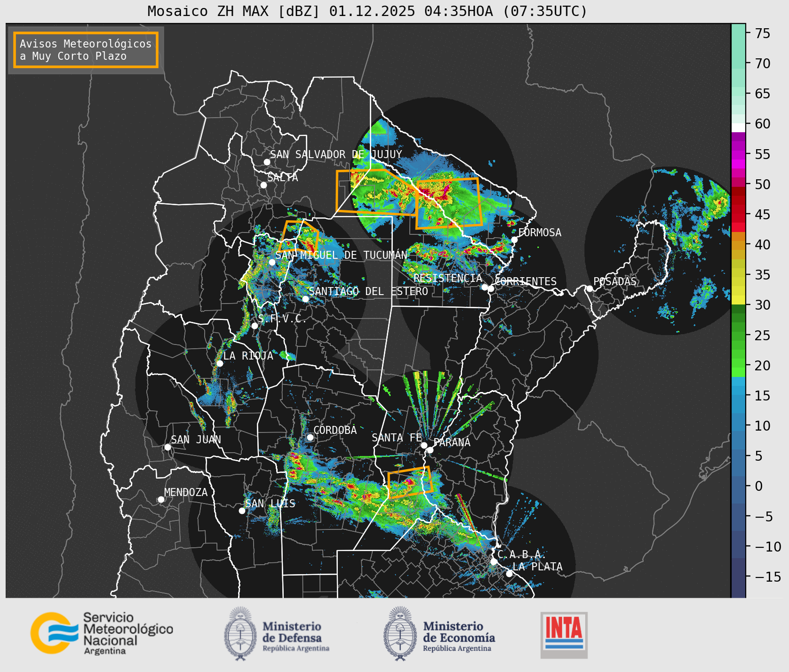Click the 55 dBZ magenta colorbar band

738,154
